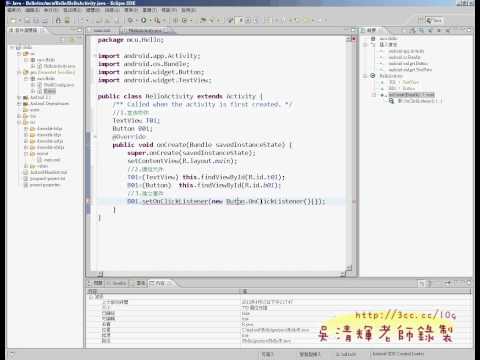Collapse the res folder in Package Explorer

click(x=19, y=122)
